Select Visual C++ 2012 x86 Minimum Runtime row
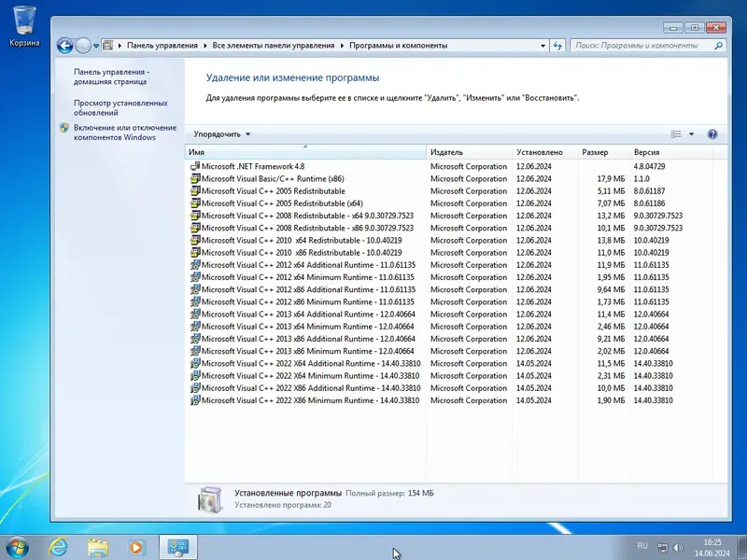 [x=450, y=301]
